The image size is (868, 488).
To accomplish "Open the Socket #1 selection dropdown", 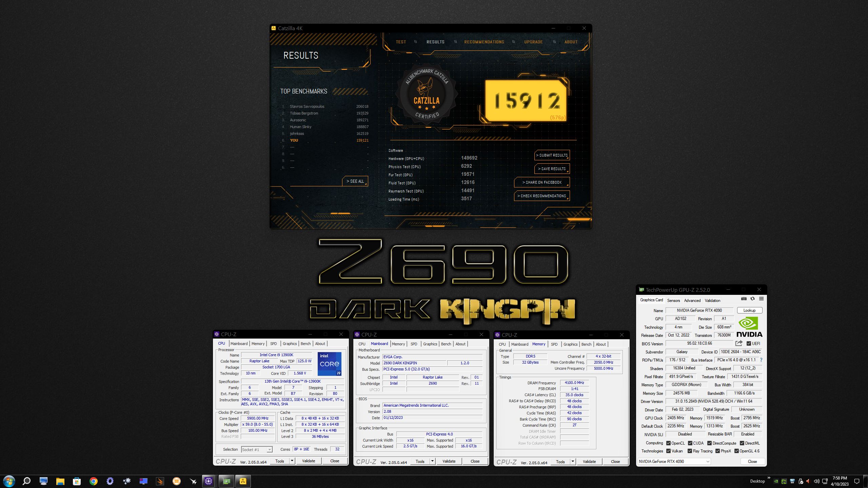I will pos(257,449).
